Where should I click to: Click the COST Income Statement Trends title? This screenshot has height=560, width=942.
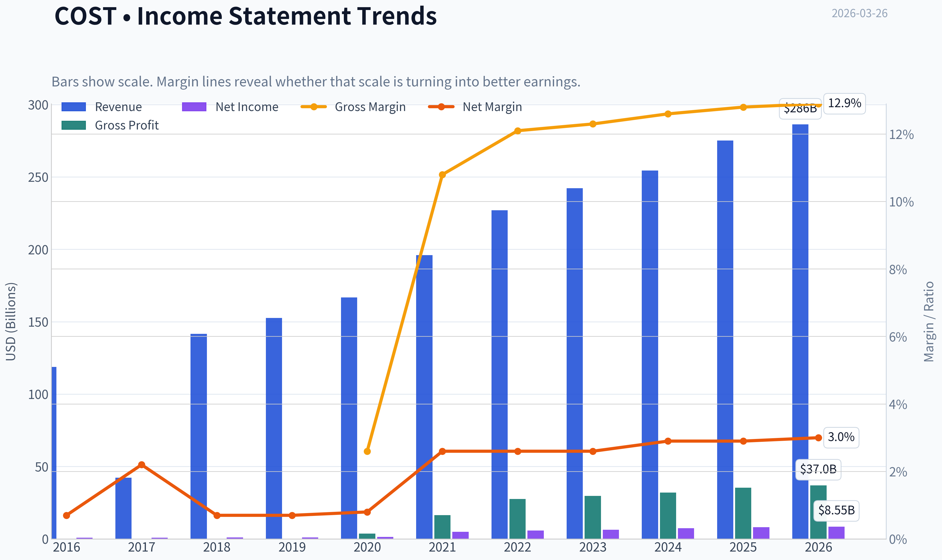pos(246,16)
